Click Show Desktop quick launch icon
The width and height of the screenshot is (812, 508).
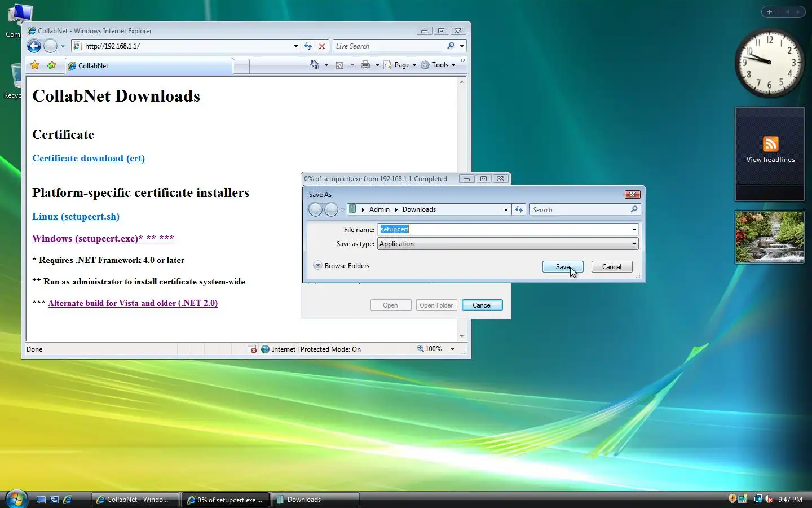(41, 500)
